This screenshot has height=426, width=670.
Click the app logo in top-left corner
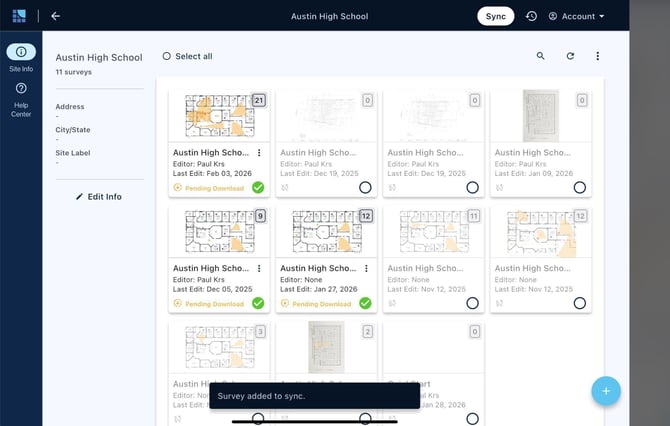[x=20, y=16]
